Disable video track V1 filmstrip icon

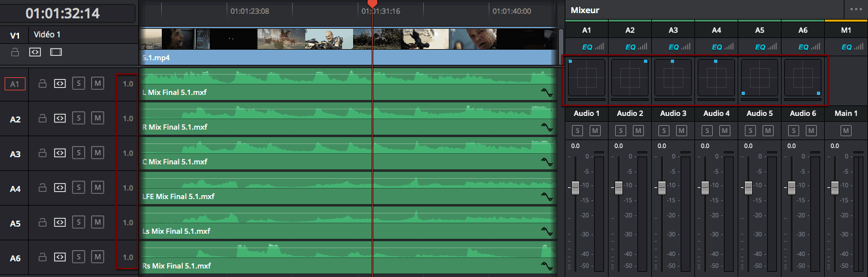56,51
